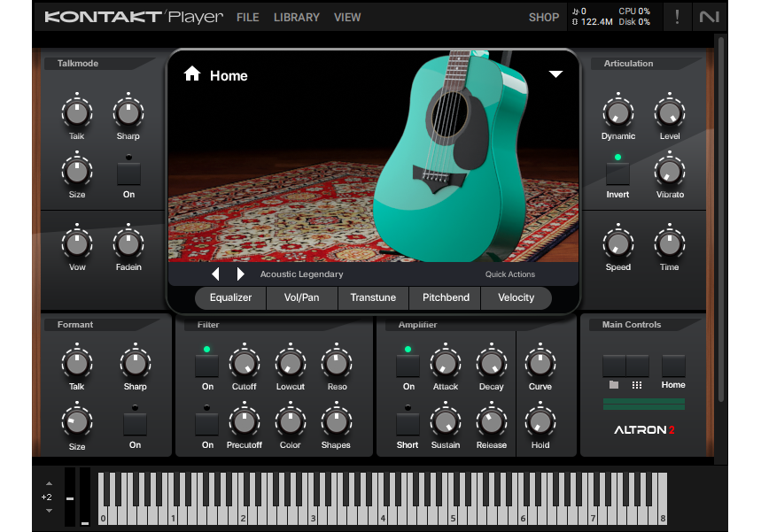The height and width of the screenshot is (532, 761).
Task: Switch to the Transtune tab
Action: [373, 297]
